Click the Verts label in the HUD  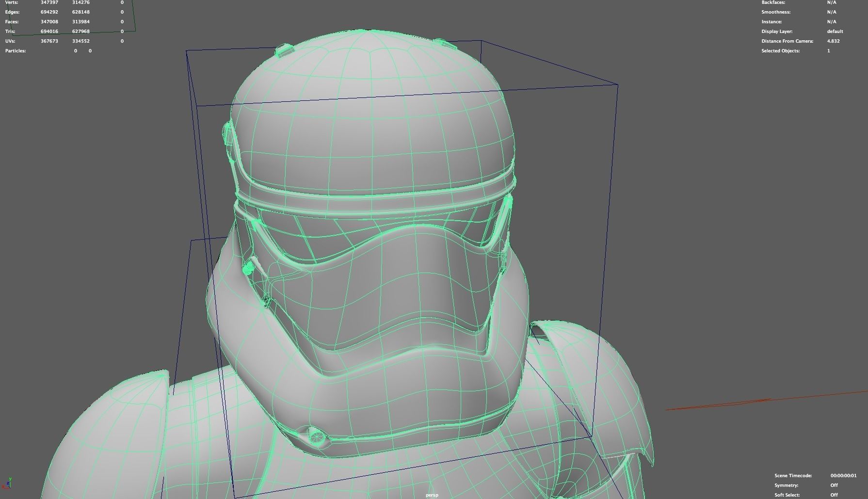(x=12, y=2)
